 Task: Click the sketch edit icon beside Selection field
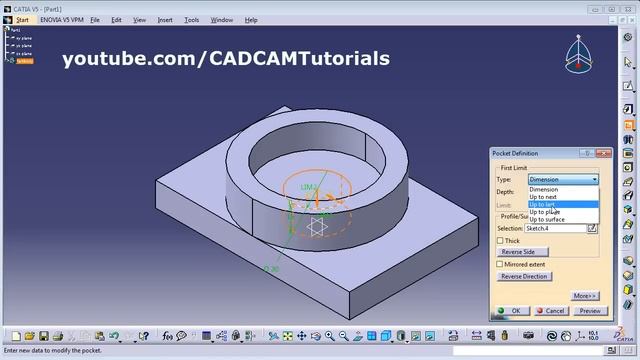click(592, 229)
